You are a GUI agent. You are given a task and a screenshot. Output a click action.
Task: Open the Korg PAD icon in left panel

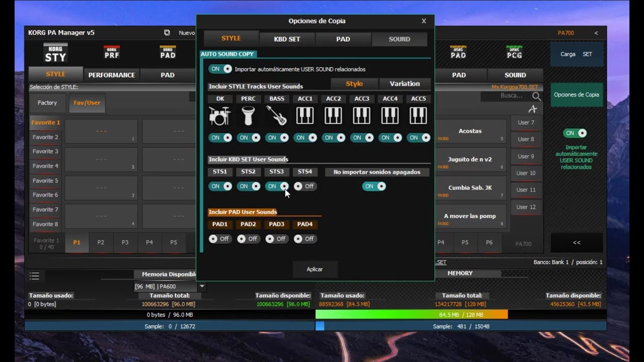[168, 52]
